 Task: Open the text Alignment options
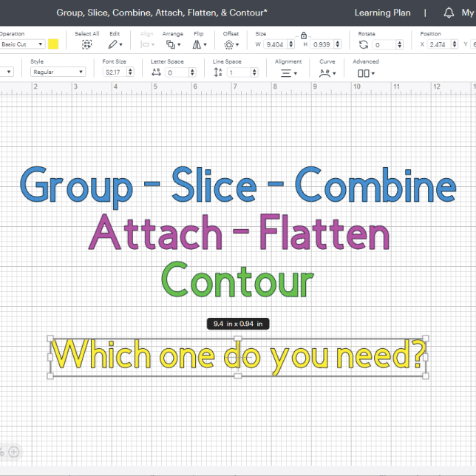pos(288,73)
